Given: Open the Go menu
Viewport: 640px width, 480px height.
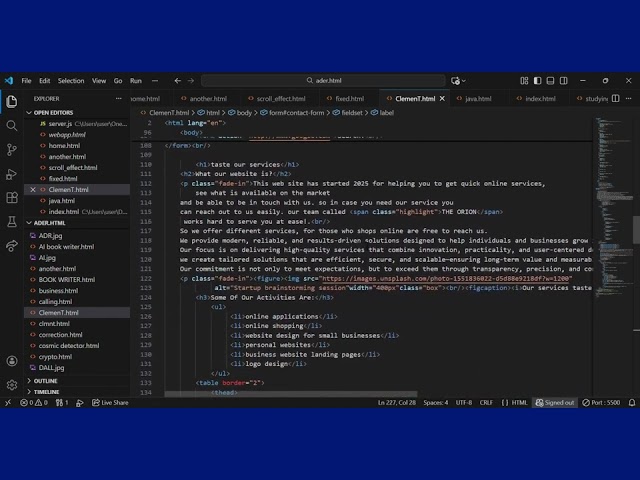Looking at the screenshot, I should [118, 81].
